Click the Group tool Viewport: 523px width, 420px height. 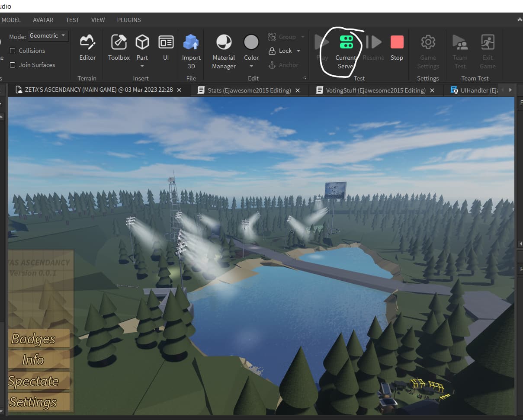tap(282, 37)
